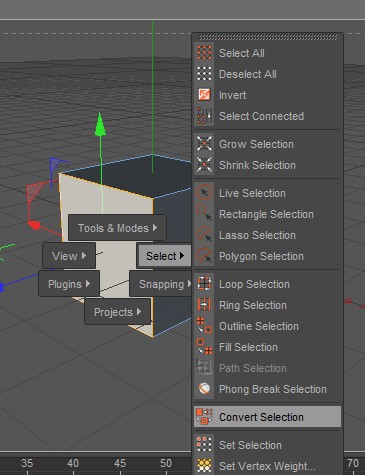Click the Live Selection tool icon
Image resolution: width=365 pixels, height=475 pixels.
click(x=204, y=193)
